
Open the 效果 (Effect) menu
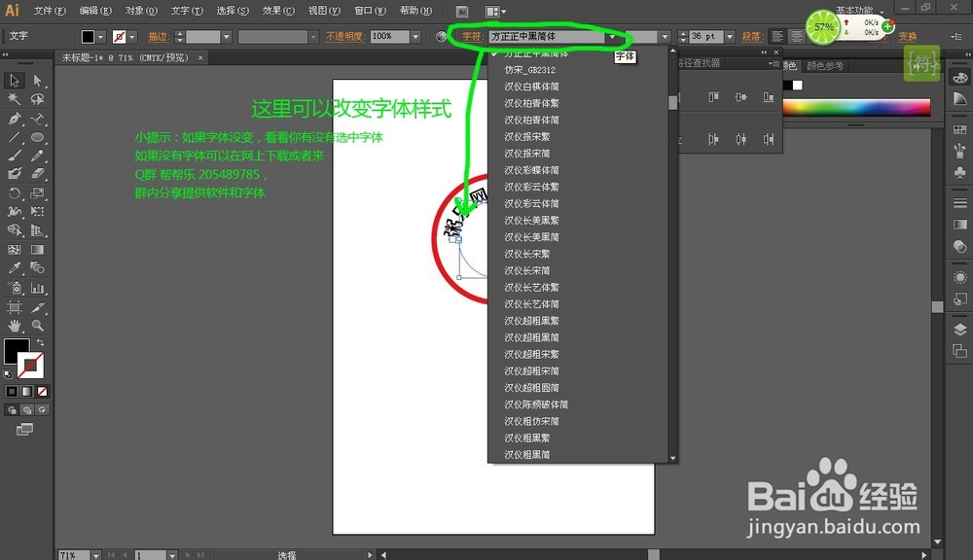click(x=278, y=11)
